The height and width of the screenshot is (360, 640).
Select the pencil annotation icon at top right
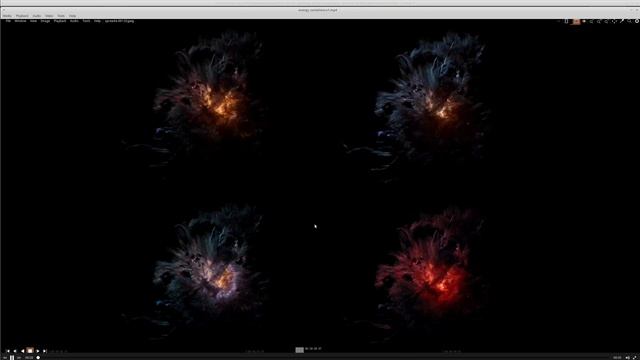[x=622, y=21]
